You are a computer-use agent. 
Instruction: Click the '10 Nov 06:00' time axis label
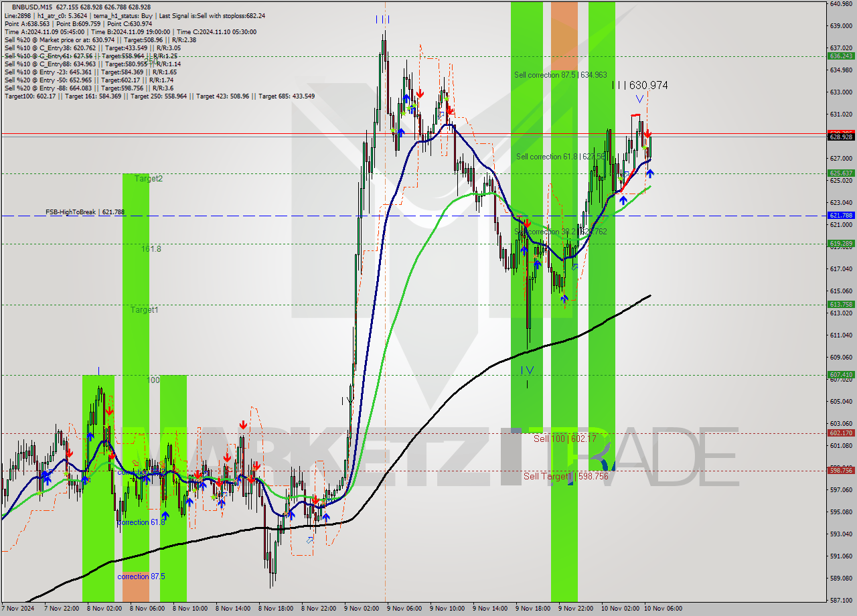[662, 609]
